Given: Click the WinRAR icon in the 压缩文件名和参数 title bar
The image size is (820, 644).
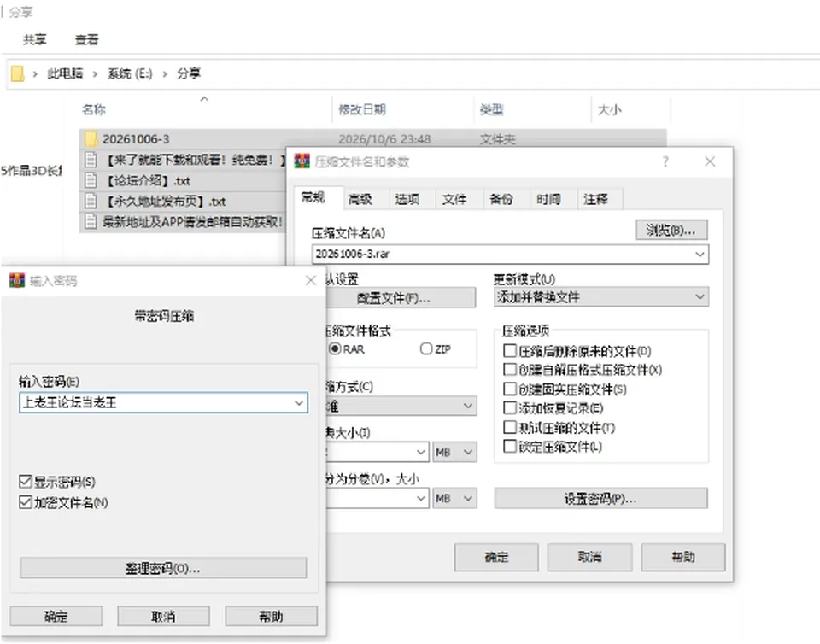Looking at the screenshot, I should click(x=302, y=161).
